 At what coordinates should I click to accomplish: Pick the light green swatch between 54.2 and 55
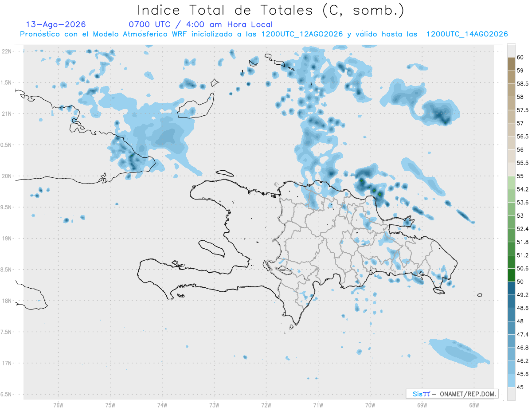click(511, 183)
